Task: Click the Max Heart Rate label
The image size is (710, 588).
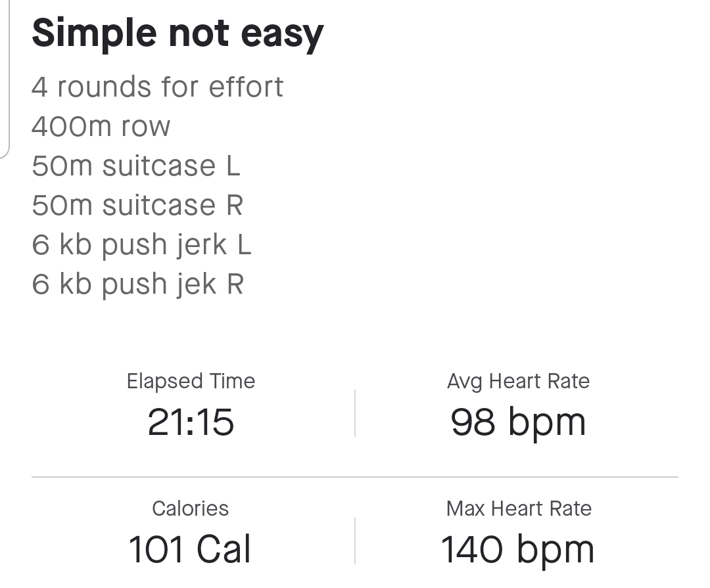Action: tap(519, 509)
